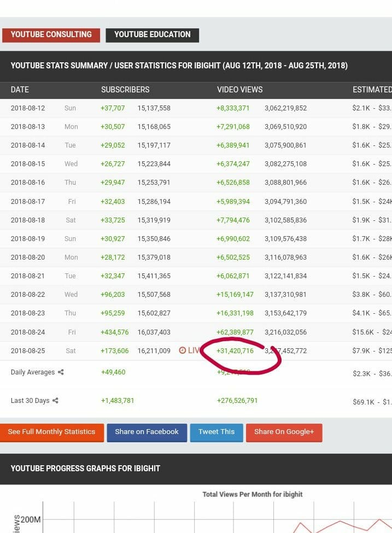Click video views gain +7,291,068
Viewport: 392px width, 533px height.
pyautogui.click(x=233, y=127)
